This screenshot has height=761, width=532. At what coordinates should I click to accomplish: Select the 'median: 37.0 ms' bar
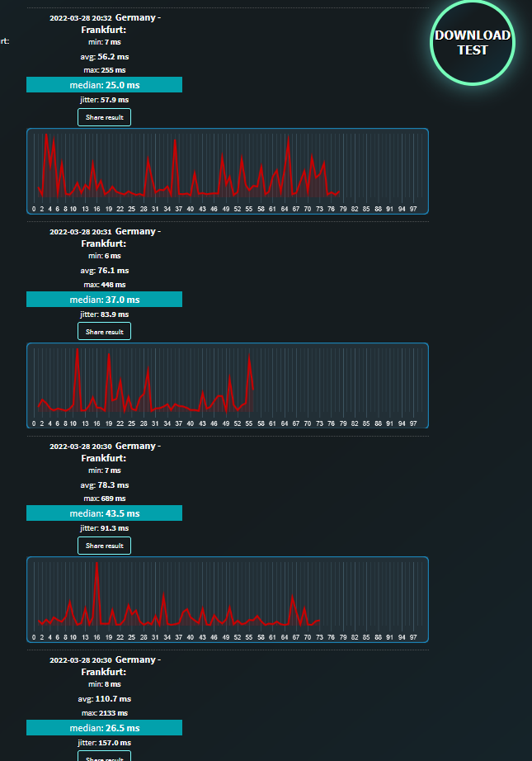[x=104, y=300]
